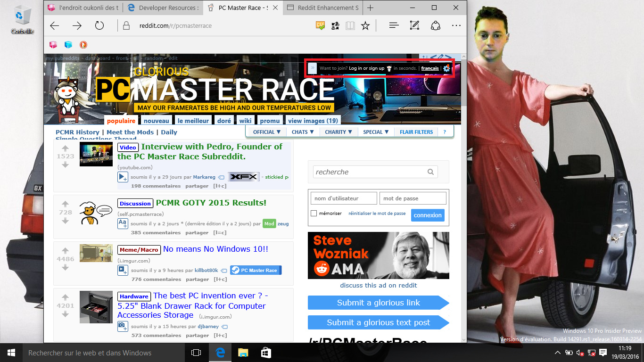The width and height of the screenshot is (644, 362).
Task: Open the OFFICIAL dropdown menu
Action: point(267,132)
